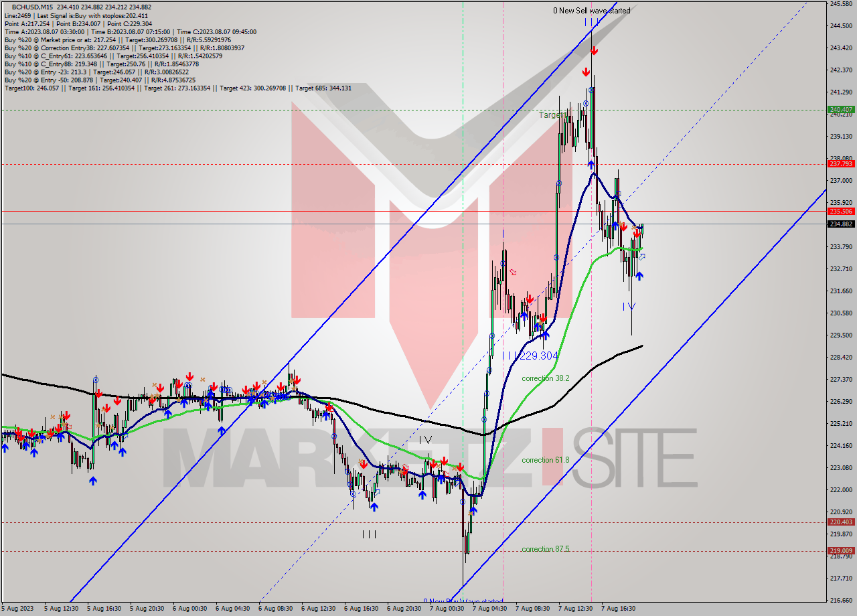Viewport: 857px width, 616px height.
Task: Select the 222.000 price axis value
Action: tap(841, 489)
